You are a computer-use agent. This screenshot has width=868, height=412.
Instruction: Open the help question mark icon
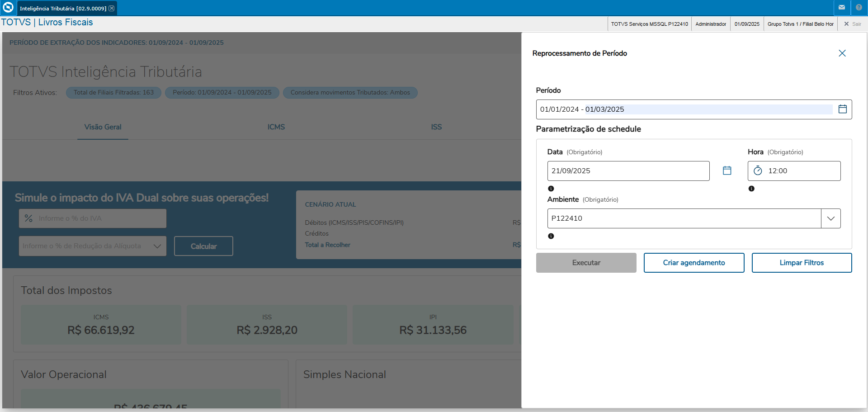point(859,8)
